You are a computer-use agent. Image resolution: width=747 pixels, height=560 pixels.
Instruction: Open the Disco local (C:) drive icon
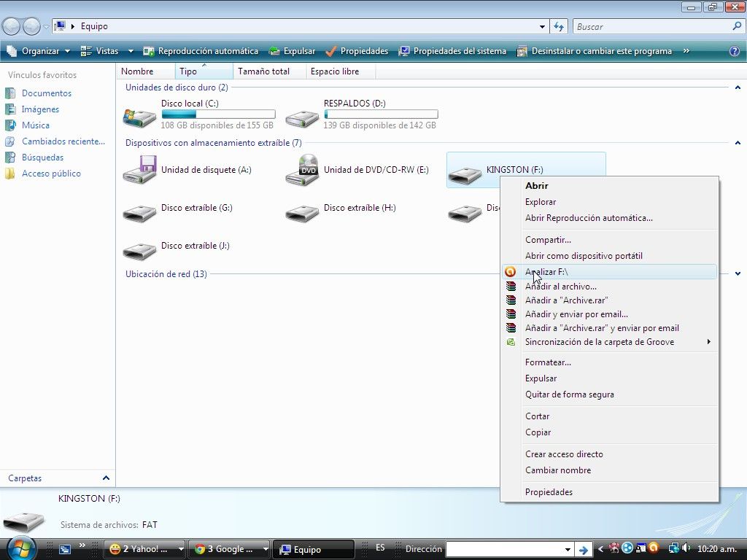pos(139,115)
